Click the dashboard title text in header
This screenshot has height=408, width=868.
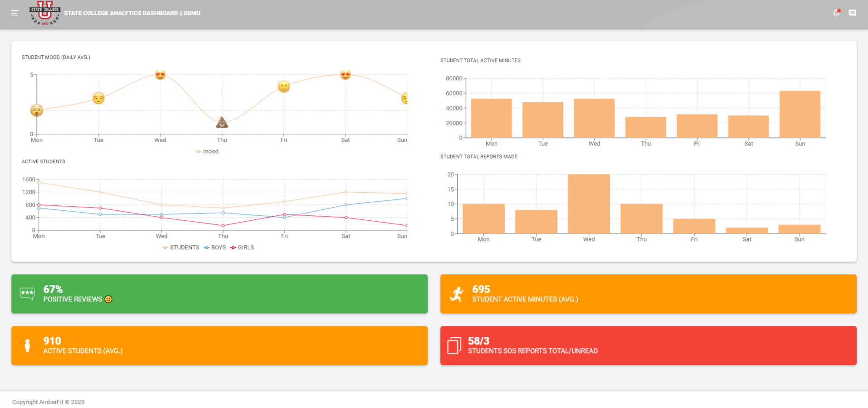[132, 13]
